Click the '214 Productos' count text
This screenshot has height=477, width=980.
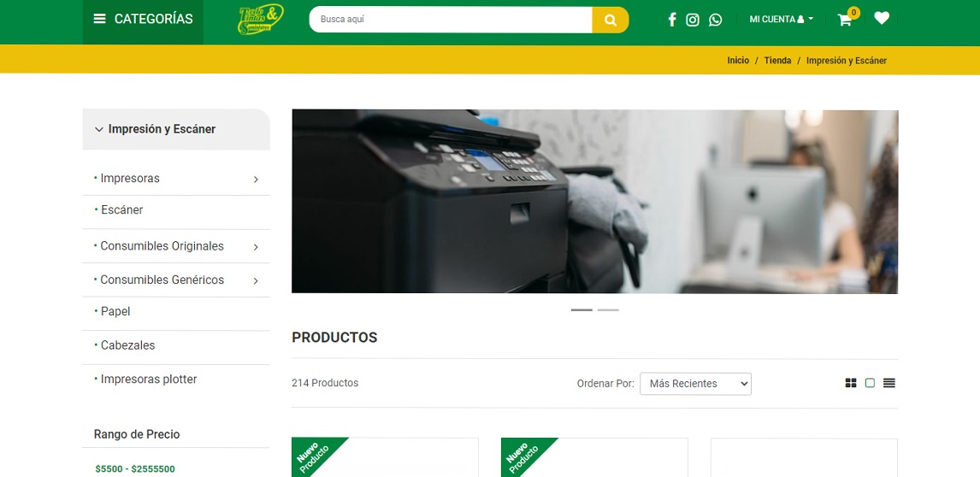point(325,383)
